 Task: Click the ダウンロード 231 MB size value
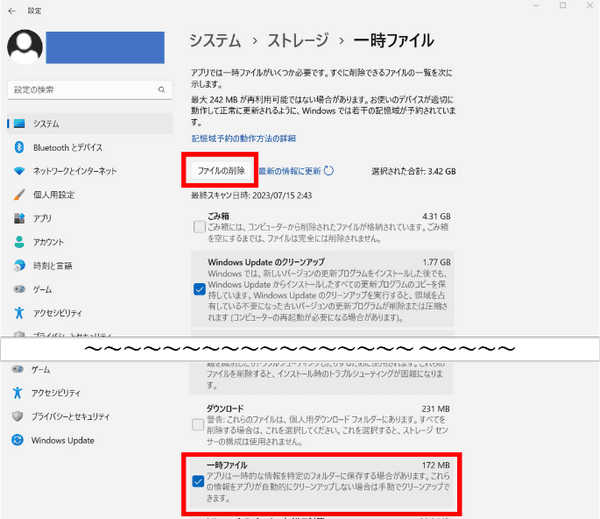pos(435,409)
